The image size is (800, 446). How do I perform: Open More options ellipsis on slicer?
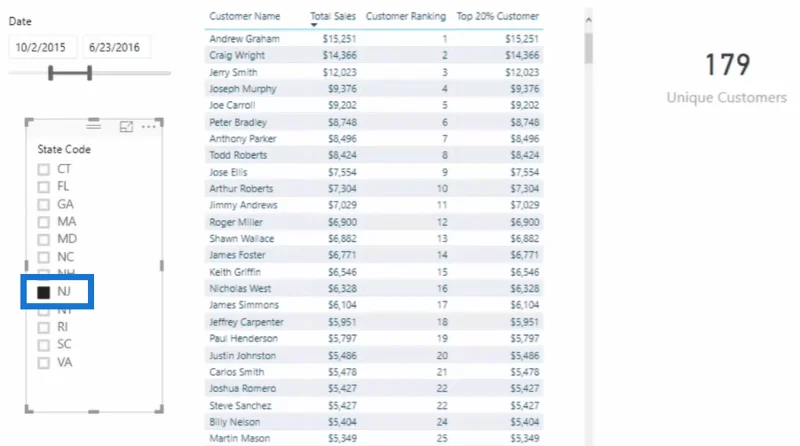pos(148,127)
